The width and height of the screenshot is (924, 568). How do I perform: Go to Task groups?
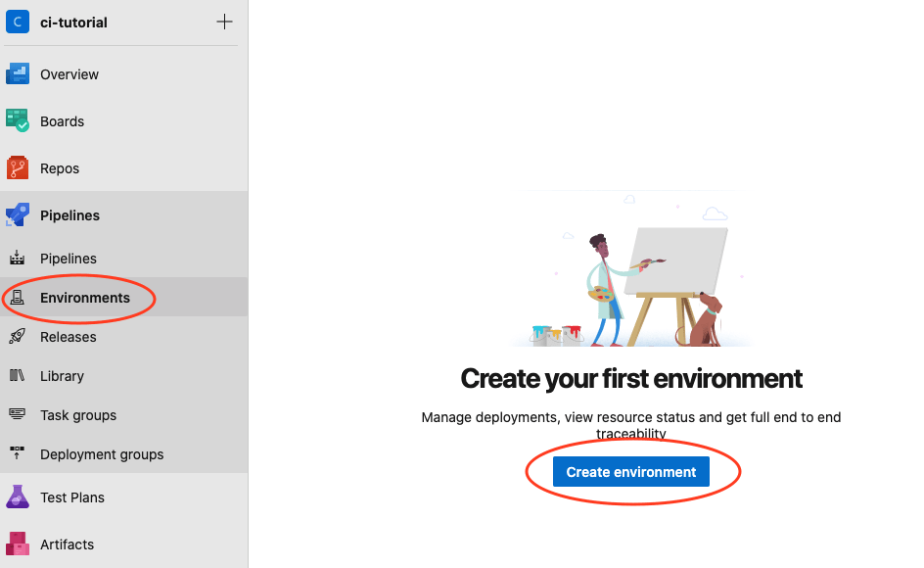tap(78, 415)
